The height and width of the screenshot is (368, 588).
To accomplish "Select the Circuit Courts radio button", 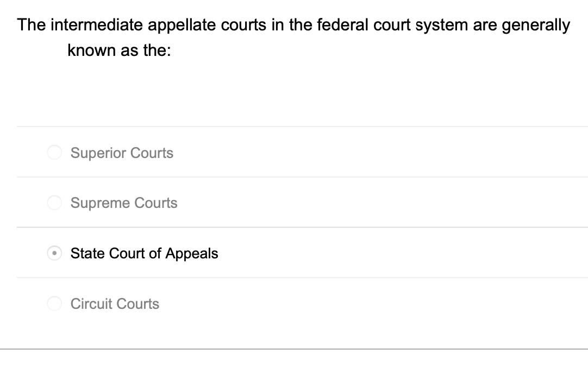I will coord(54,303).
